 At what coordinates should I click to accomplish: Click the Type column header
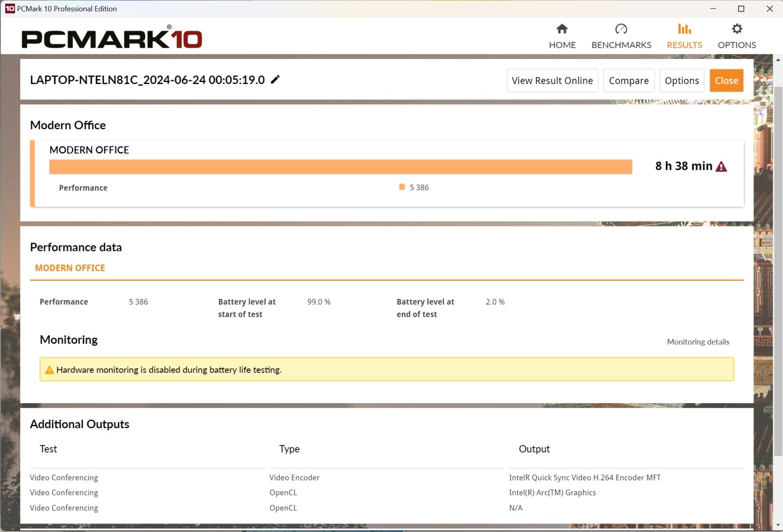[x=289, y=449]
